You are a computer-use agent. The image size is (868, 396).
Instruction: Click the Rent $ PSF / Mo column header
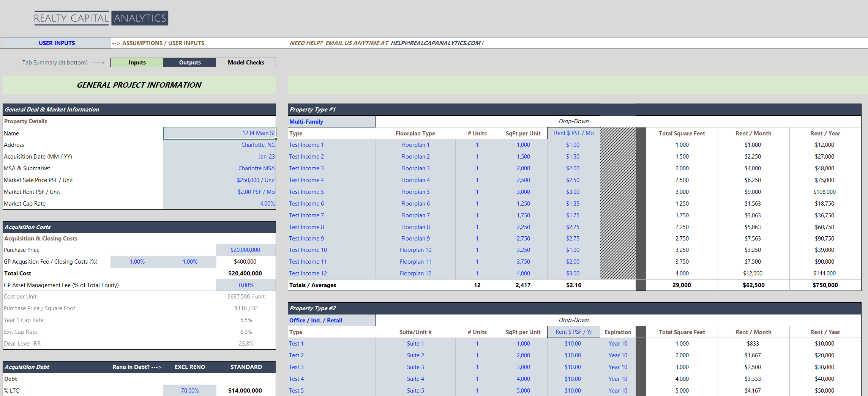pos(573,133)
